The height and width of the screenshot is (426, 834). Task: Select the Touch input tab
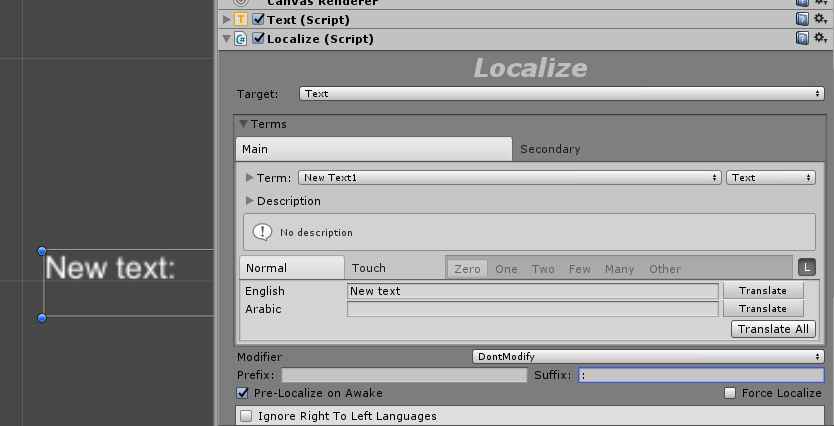coord(369,268)
